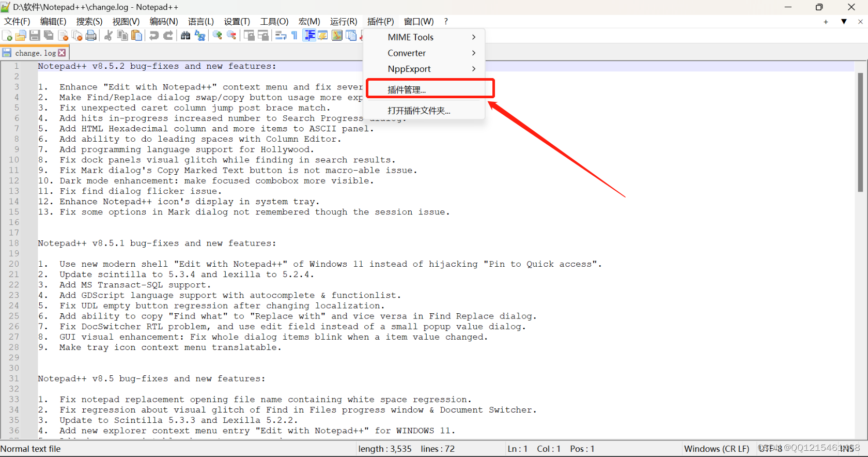Image resolution: width=868 pixels, height=457 pixels.
Task: Click 'Windows (CR LF)' line ending status
Action: [717, 449]
